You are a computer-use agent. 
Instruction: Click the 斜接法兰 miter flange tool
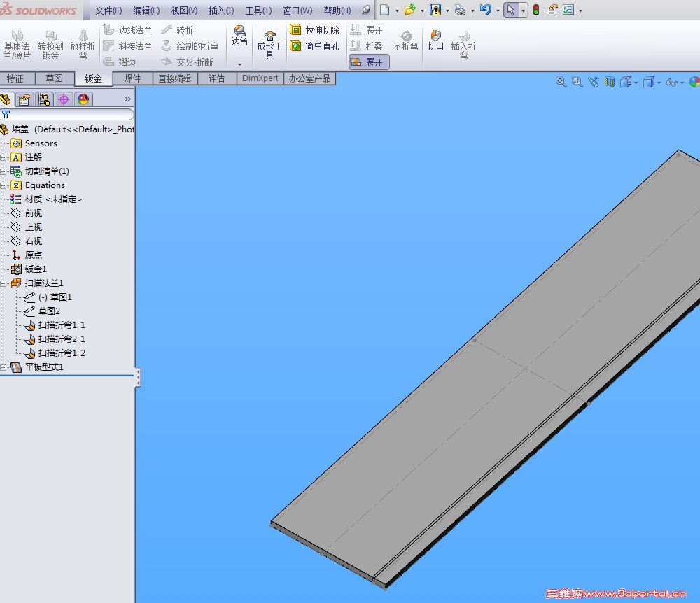pyautogui.click(x=127, y=46)
